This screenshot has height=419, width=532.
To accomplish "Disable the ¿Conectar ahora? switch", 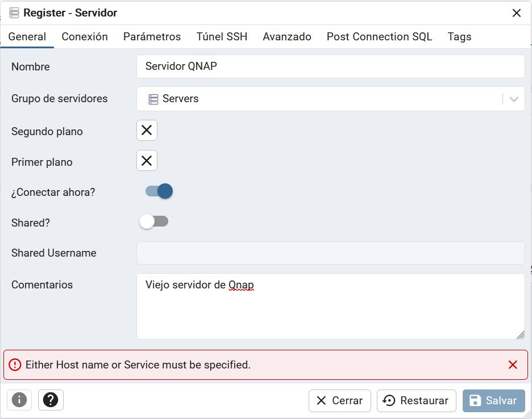I will coord(159,191).
